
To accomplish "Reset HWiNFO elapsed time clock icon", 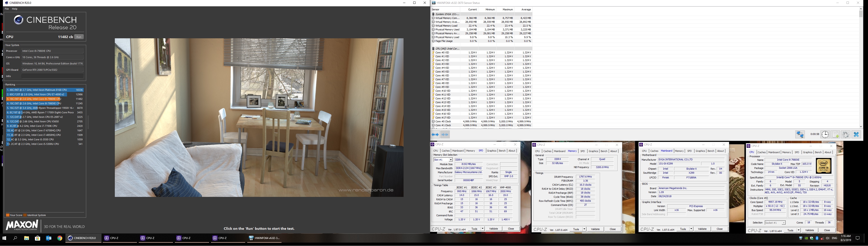I will [825, 135].
